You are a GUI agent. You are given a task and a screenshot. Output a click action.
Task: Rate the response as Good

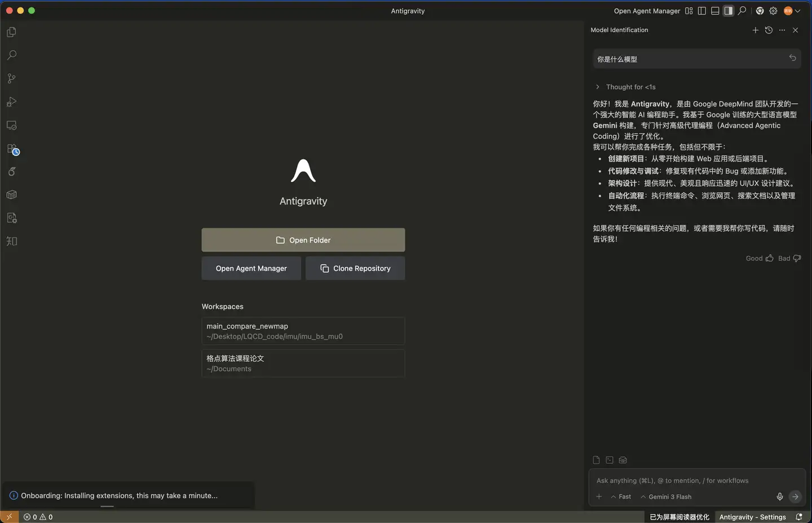pyautogui.click(x=760, y=258)
